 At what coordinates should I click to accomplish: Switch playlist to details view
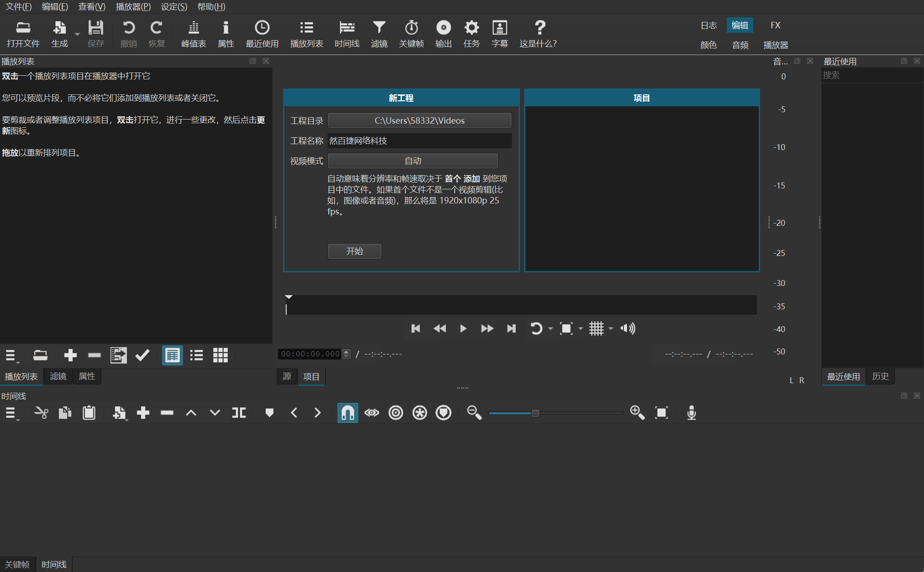(173, 355)
